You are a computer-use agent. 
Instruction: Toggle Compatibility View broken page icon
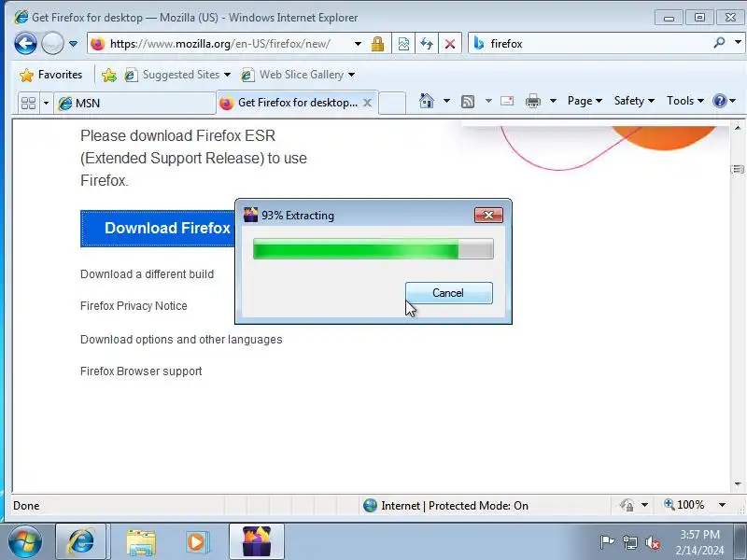[x=403, y=44]
